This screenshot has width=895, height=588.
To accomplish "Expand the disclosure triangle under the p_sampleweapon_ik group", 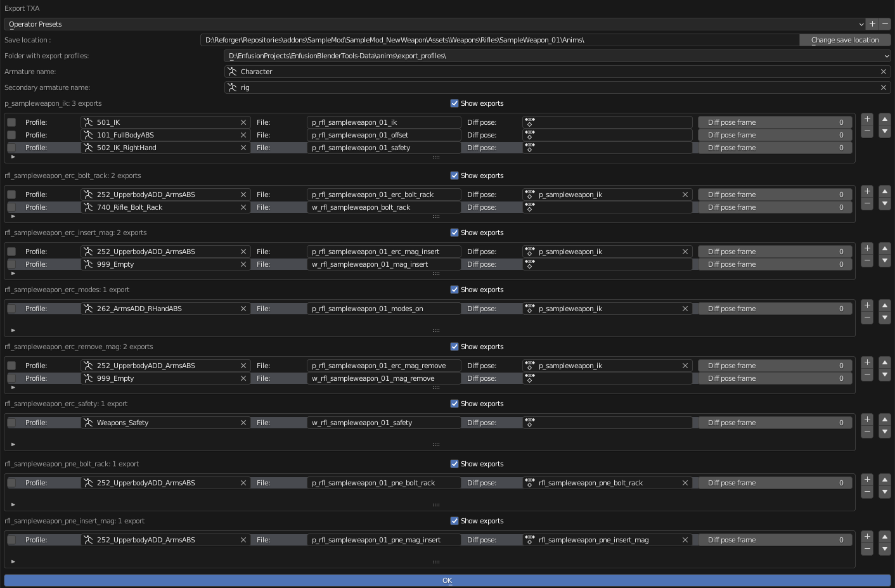I will coord(13,157).
